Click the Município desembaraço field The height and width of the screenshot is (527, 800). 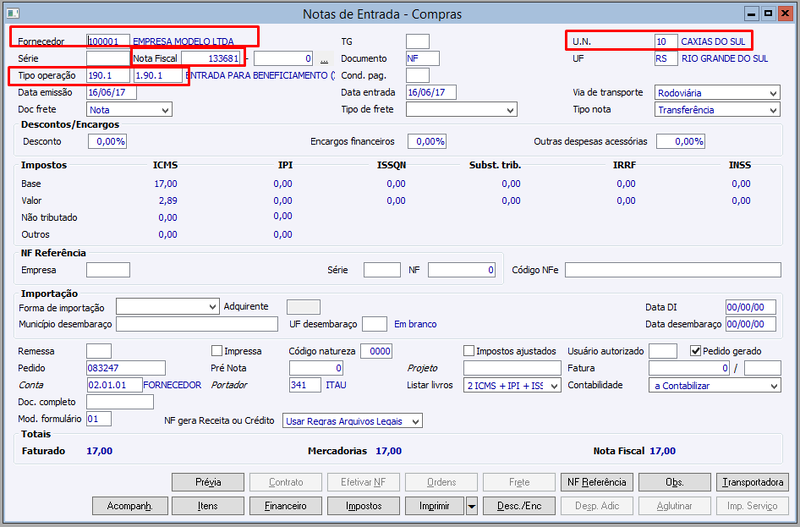[197, 324]
